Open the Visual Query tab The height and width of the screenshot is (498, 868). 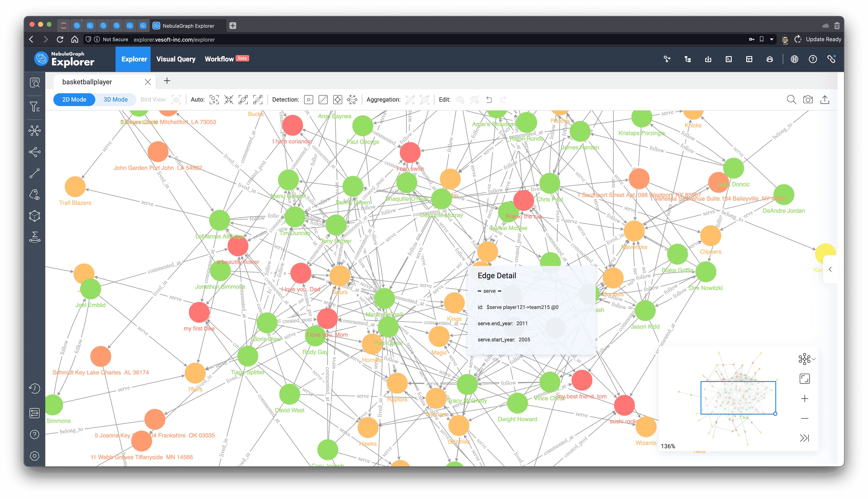(176, 59)
